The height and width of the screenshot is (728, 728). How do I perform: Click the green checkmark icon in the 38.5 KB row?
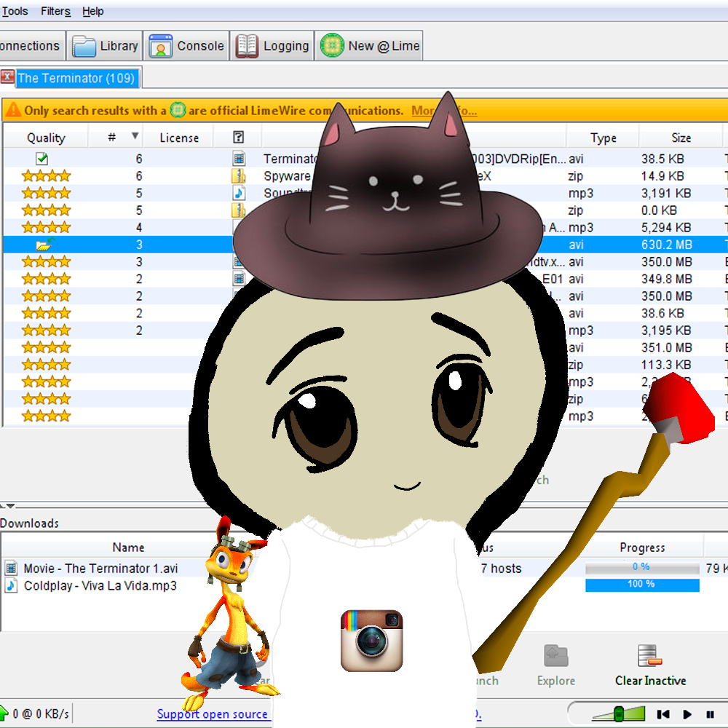coord(41,158)
